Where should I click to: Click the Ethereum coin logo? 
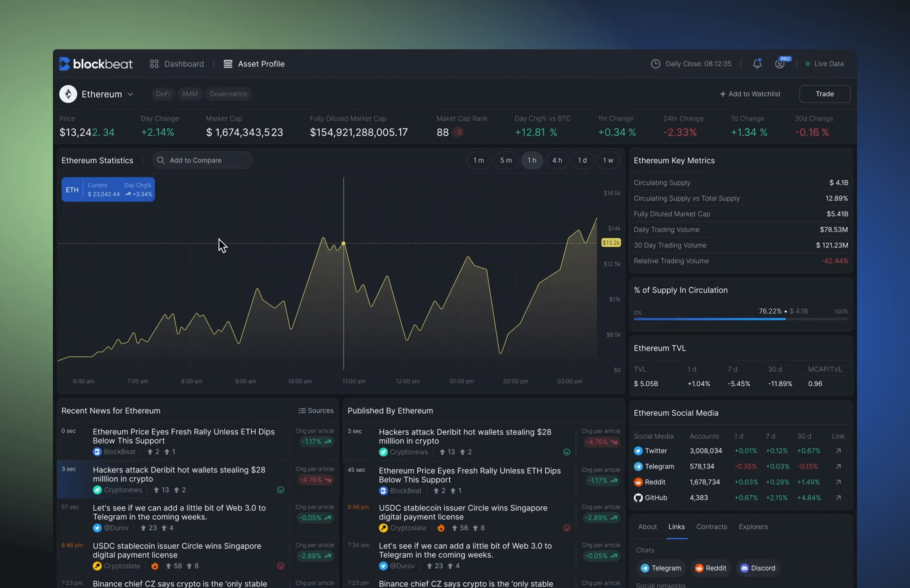(68, 94)
